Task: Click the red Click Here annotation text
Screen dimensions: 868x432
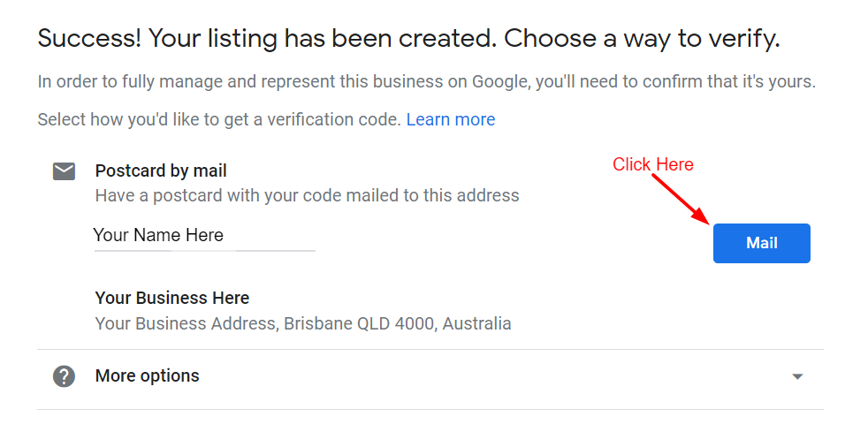Action: tap(653, 164)
